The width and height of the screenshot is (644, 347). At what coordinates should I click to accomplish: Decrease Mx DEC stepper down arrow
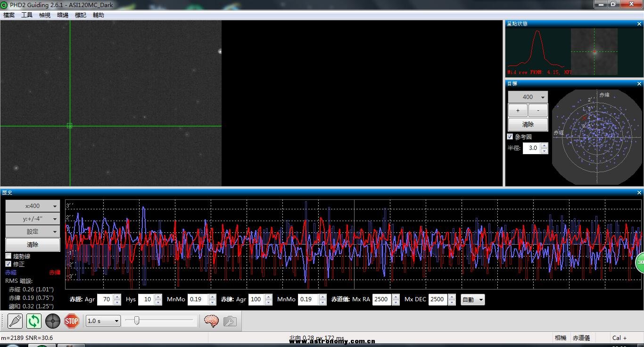click(x=452, y=302)
